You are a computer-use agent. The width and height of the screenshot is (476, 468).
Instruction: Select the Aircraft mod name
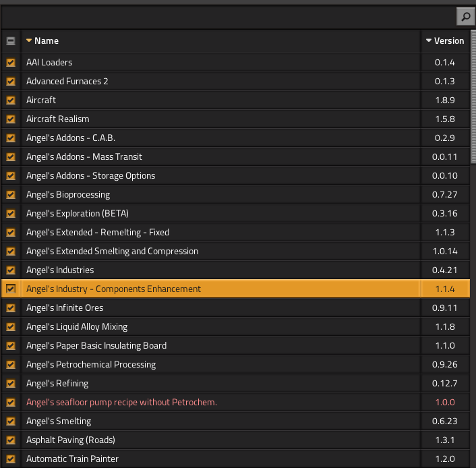tap(41, 100)
